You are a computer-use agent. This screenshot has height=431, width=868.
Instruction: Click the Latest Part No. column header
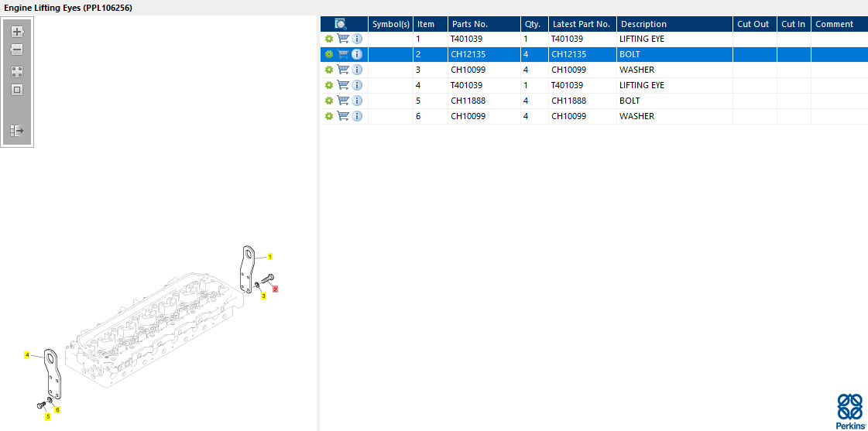click(582, 24)
